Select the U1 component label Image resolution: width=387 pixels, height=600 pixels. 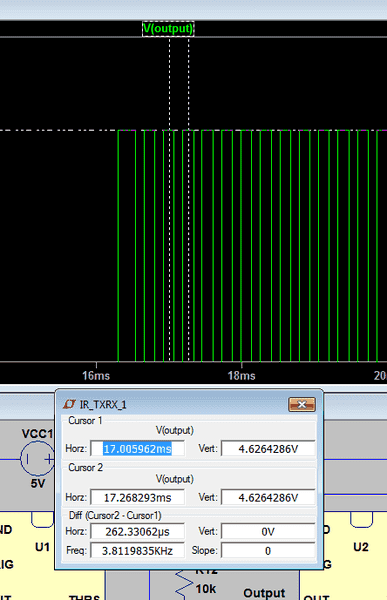coord(42,547)
